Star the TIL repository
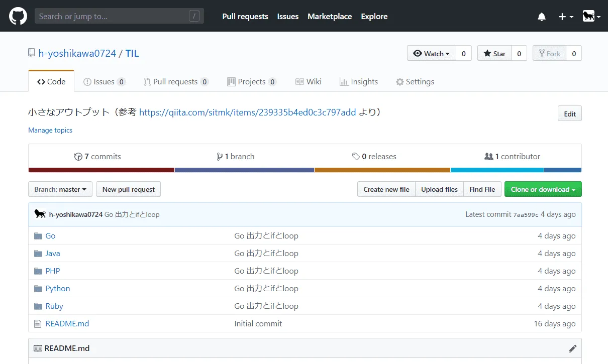 [x=494, y=54]
